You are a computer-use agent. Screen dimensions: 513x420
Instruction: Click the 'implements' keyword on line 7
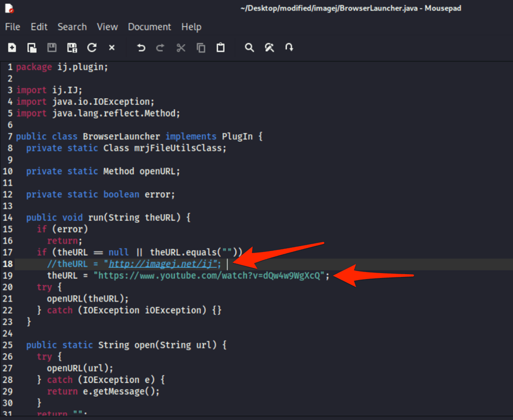click(x=191, y=136)
